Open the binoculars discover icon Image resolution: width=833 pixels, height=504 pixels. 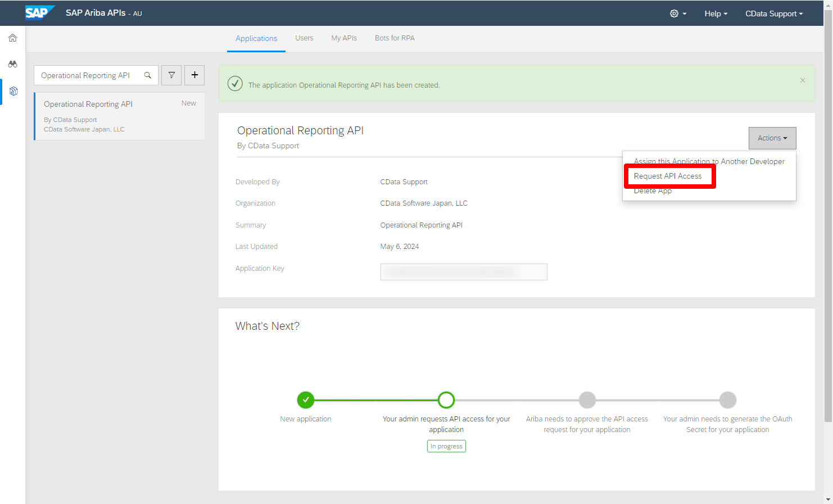point(12,64)
